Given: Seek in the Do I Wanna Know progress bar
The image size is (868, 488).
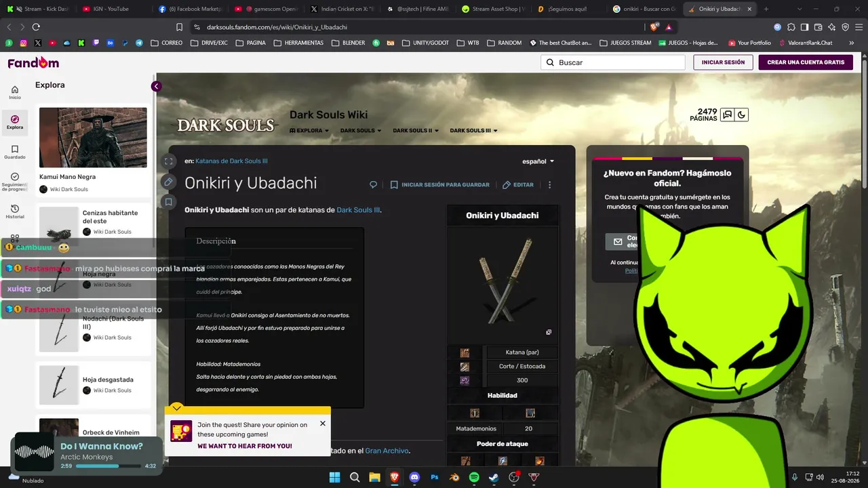Looking at the screenshot, I should 108,466.
